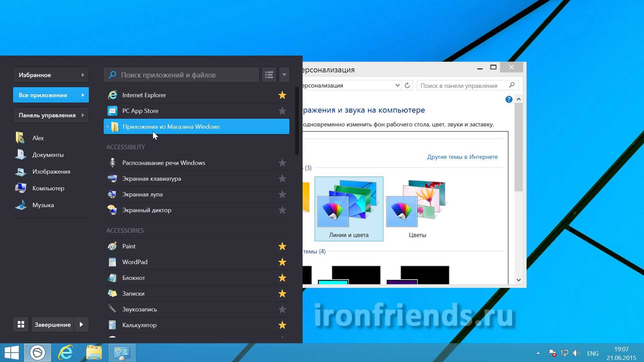Click the refresh icon in address bar
The width and height of the screenshot is (644, 362).
pos(407,85)
